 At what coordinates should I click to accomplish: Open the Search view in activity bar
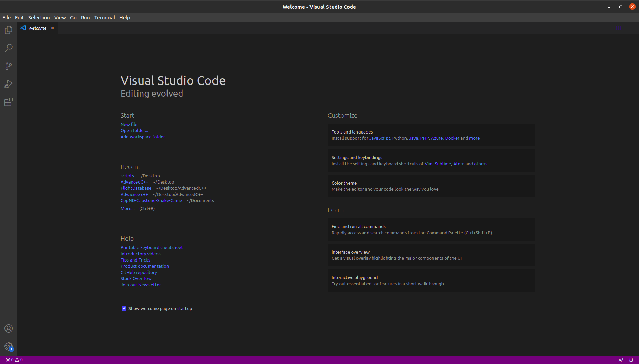(9, 48)
